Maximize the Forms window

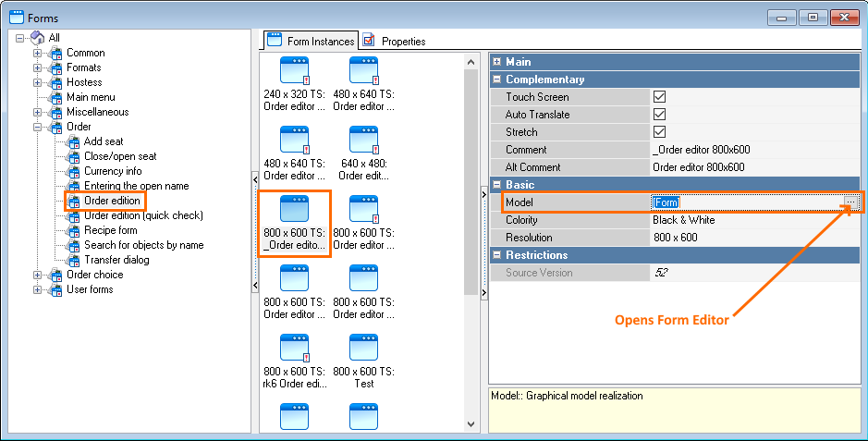(x=813, y=18)
